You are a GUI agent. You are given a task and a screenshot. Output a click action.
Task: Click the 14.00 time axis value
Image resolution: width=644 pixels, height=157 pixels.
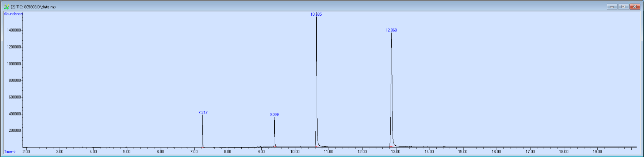pos(429,152)
